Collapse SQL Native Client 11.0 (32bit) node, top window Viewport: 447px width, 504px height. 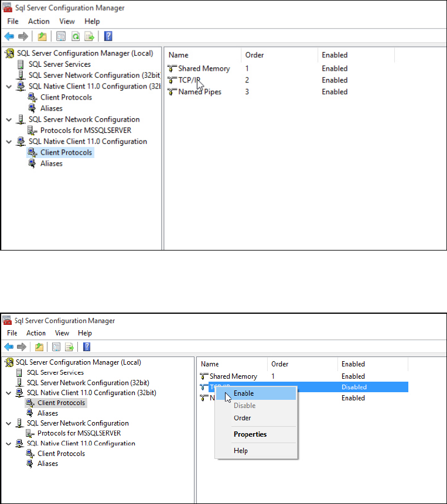[9, 87]
